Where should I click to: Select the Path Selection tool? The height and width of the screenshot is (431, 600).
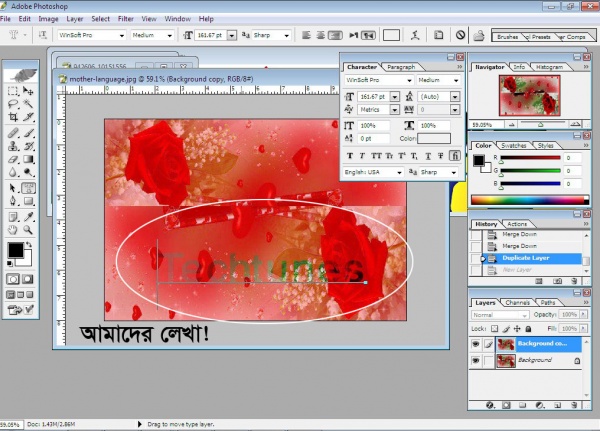point(13,188)
